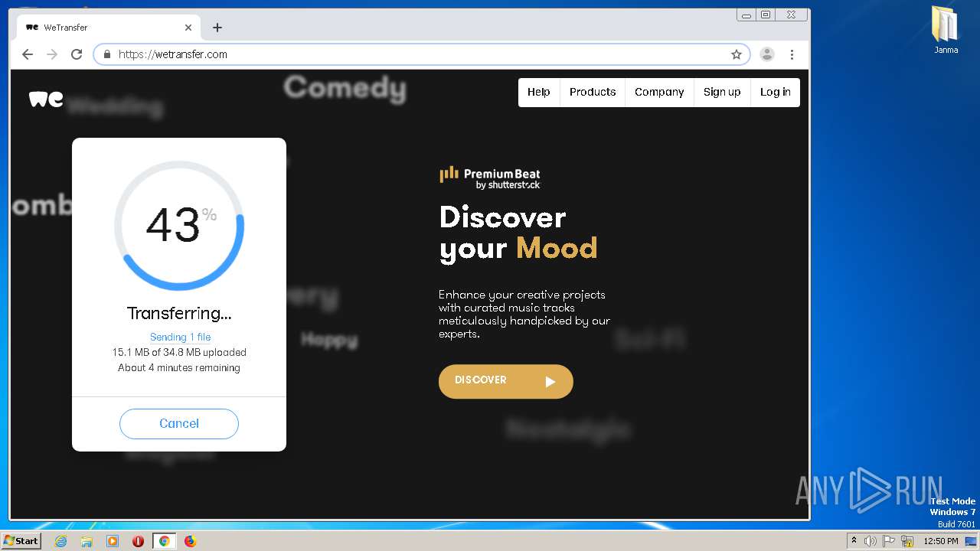Screen dimensions: 980x551
Task: Click the 15.1 MB of 34.8 MB uploaded text
Action: click(179, 353)
